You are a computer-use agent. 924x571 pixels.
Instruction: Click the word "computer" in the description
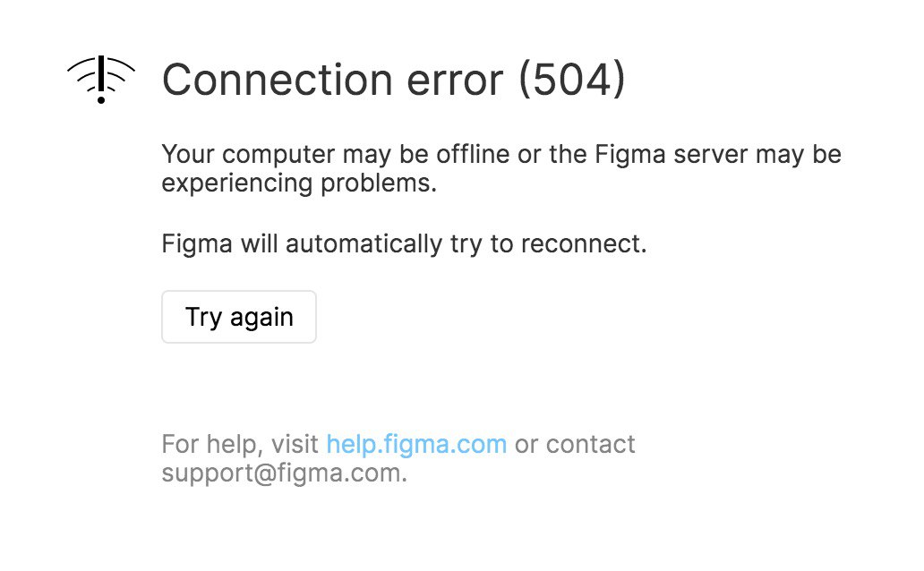(x=278, y=155)
